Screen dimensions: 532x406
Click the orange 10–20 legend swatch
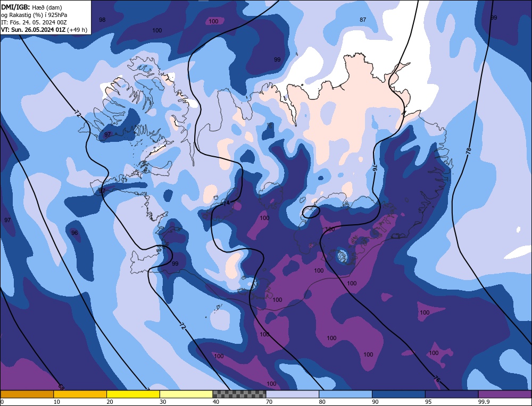click(80, 394)
